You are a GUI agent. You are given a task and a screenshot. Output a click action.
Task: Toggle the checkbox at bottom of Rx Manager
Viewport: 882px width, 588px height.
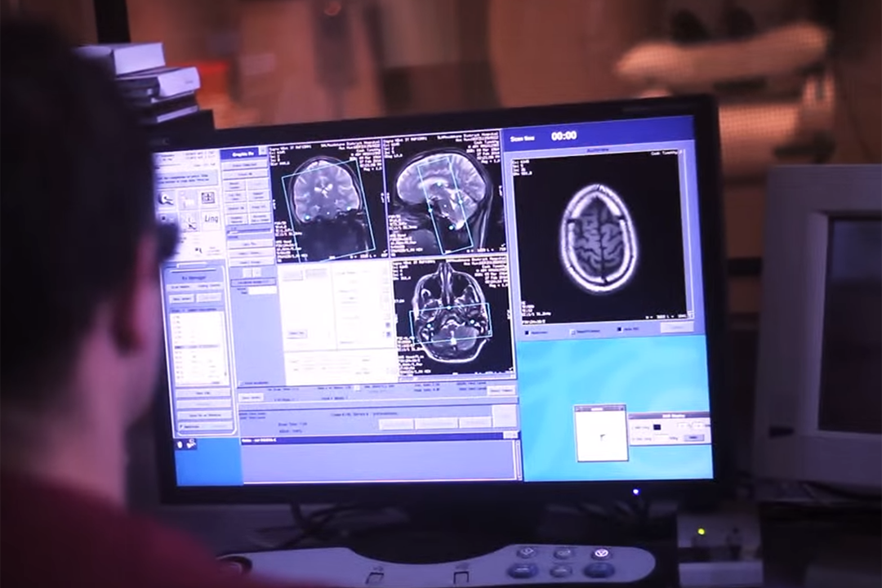pos(183,426)
